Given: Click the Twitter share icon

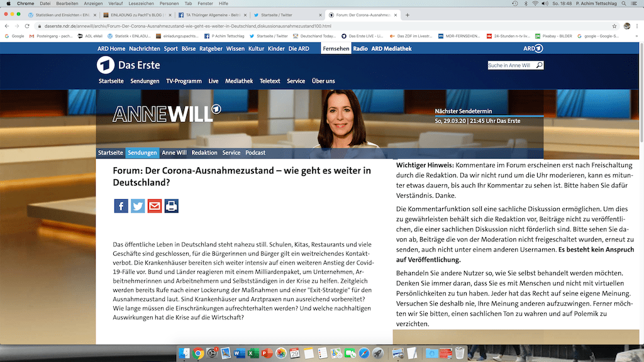Looking at the screenshot, I should click(138, 206).
